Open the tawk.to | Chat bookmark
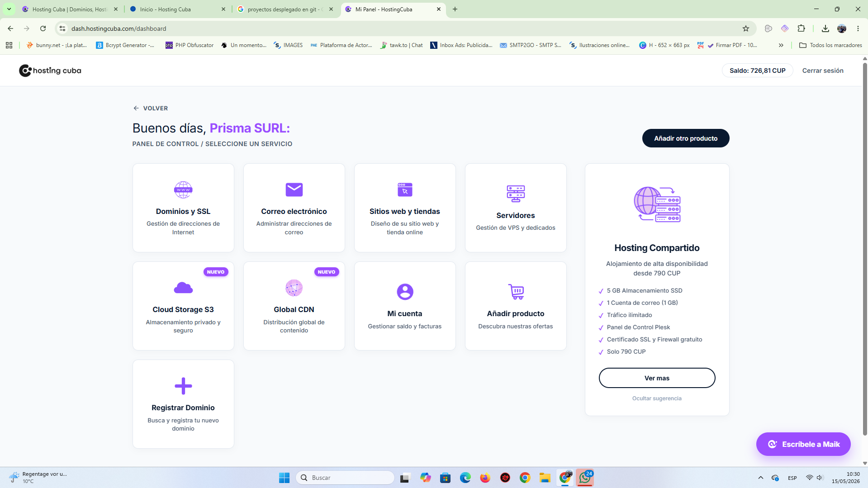Screen dimensions: 868x488 click(402, 45)
